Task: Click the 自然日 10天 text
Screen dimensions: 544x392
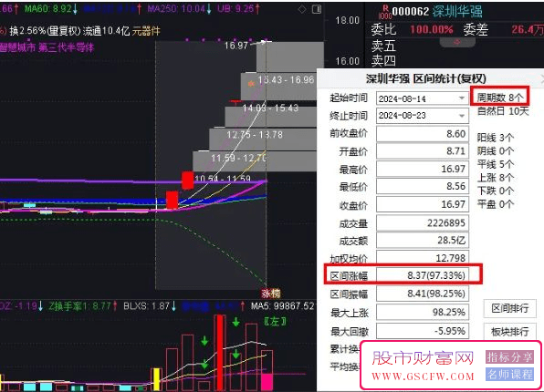Action: coord(503,111)
